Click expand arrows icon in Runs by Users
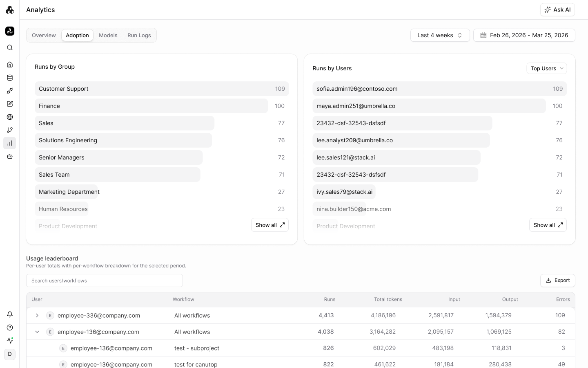 tap(560, 225)
